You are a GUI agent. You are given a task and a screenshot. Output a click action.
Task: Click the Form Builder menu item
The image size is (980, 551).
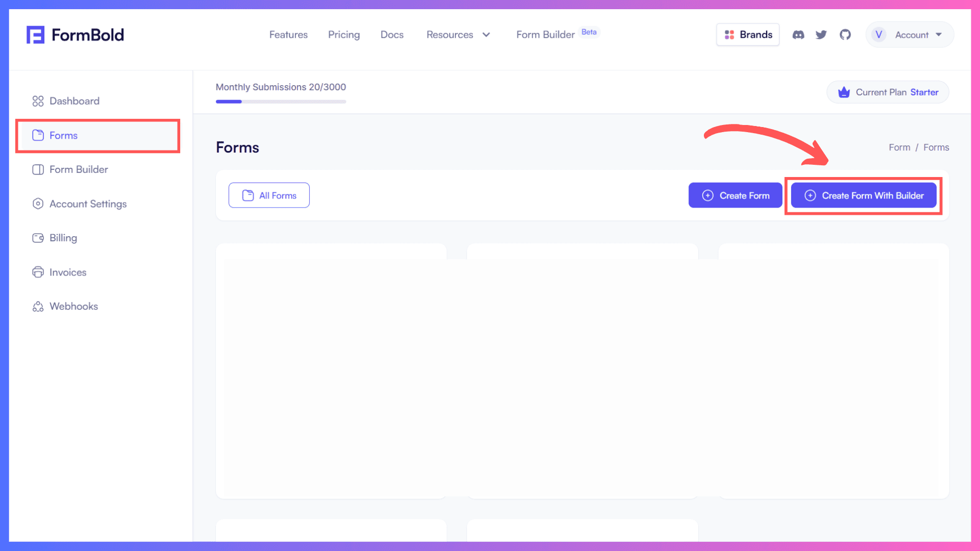(x=78, y=169)
